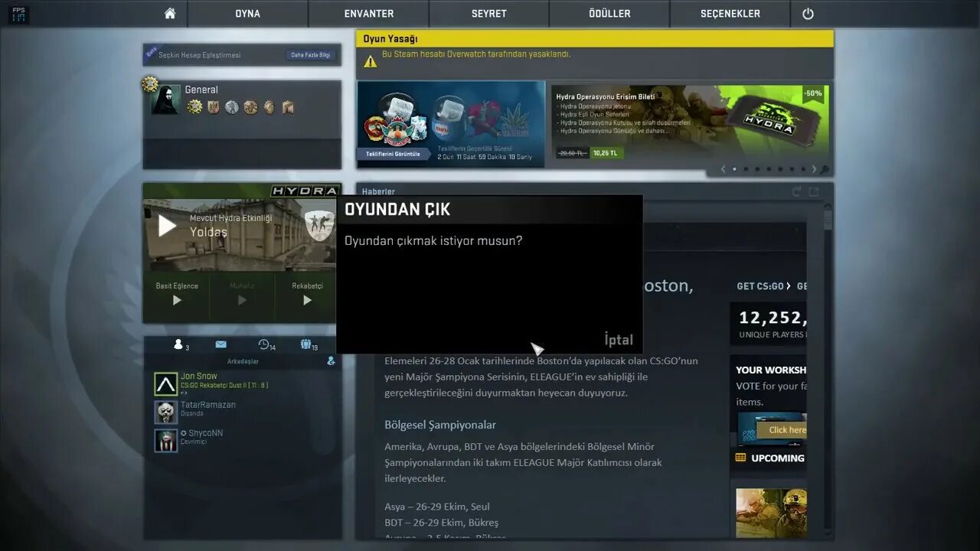The height and width of the screenshot is (551, 980).
Task: Start Muhafız play arrow
Action: (x=242, y=300)
